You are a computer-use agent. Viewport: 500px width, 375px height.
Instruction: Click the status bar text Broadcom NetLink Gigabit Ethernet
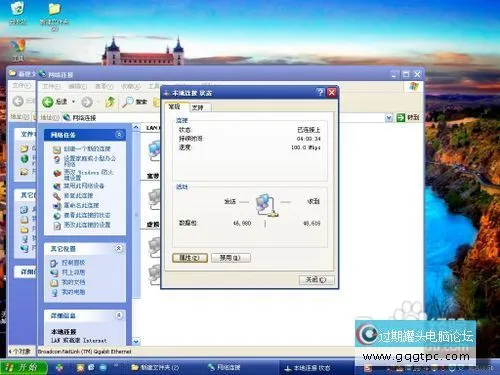click(x=85, y=351)
